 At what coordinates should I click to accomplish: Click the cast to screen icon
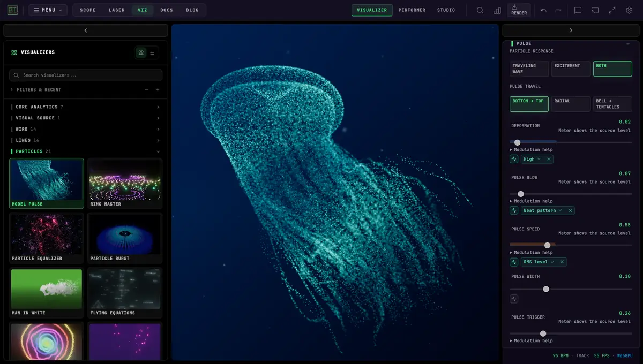click(595, 10)
